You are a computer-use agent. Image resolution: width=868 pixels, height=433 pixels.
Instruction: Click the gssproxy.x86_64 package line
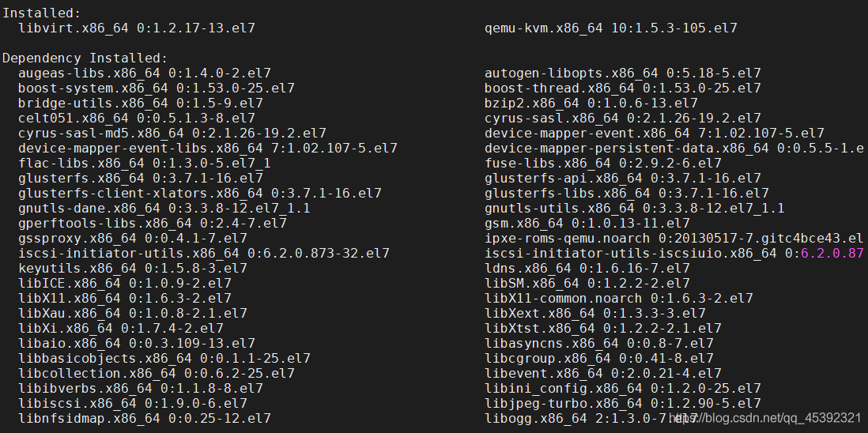(x=132, y=238)
